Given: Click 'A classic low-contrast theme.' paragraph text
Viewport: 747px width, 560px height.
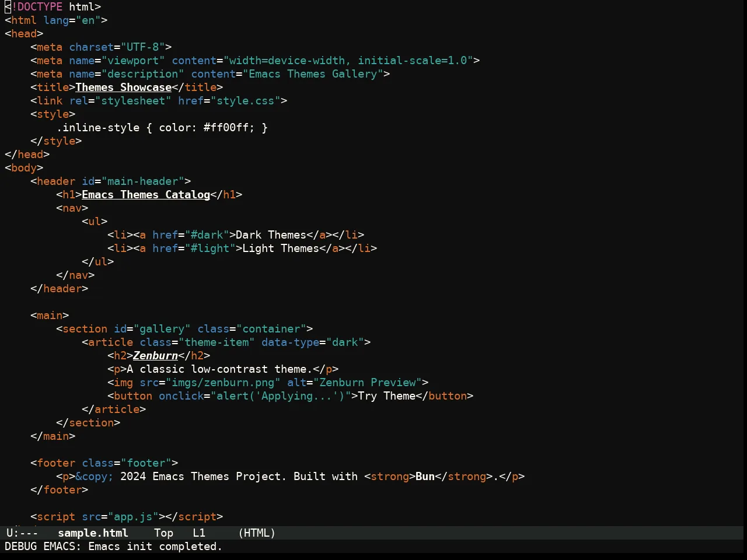Looking at the screenshot, I should (x=220, y=369).
